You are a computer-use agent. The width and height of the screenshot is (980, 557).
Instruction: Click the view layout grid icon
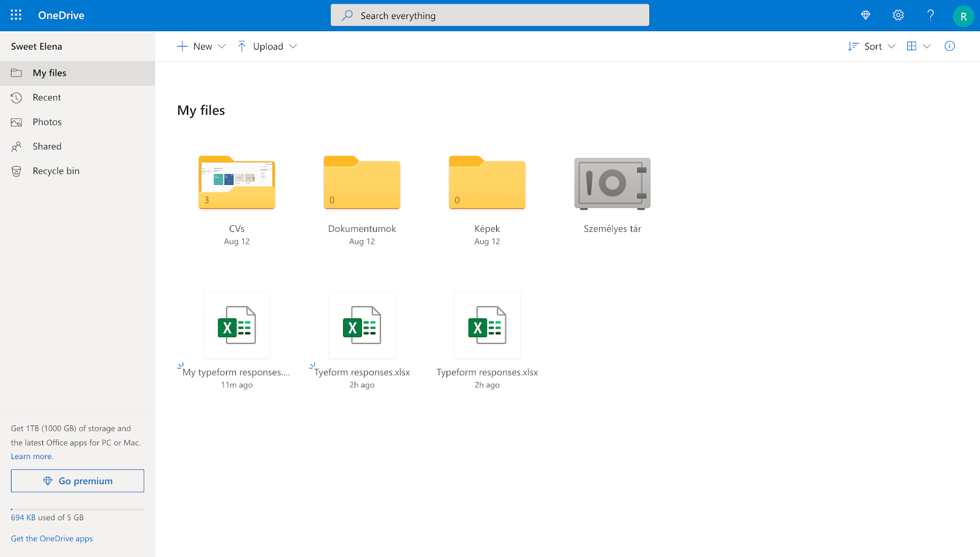(x=911, y=47)
